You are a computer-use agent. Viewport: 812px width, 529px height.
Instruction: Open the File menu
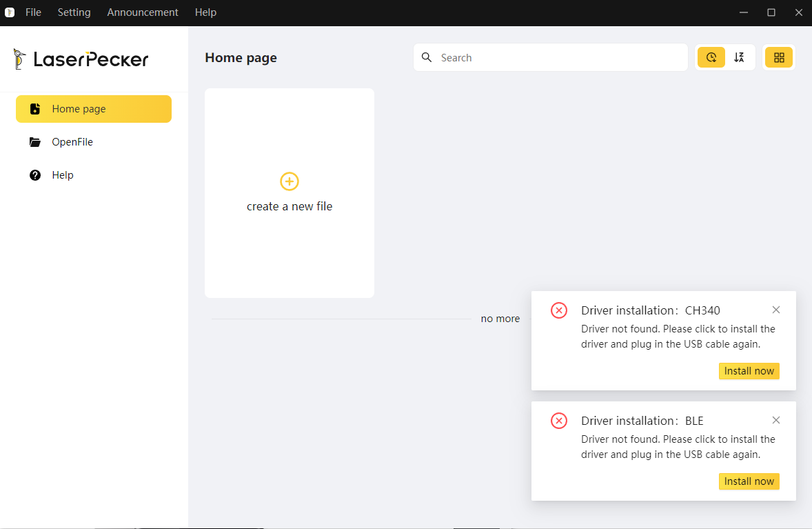pos(33,12)
